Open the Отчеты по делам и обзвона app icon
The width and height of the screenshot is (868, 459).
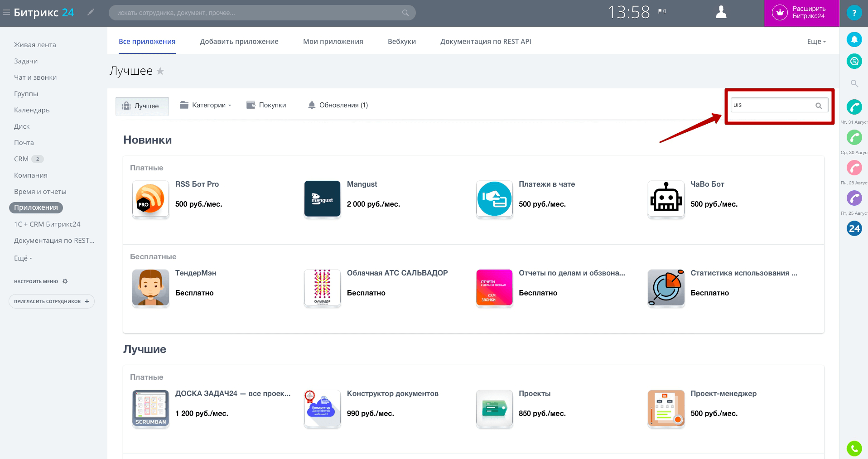(494, 288)
